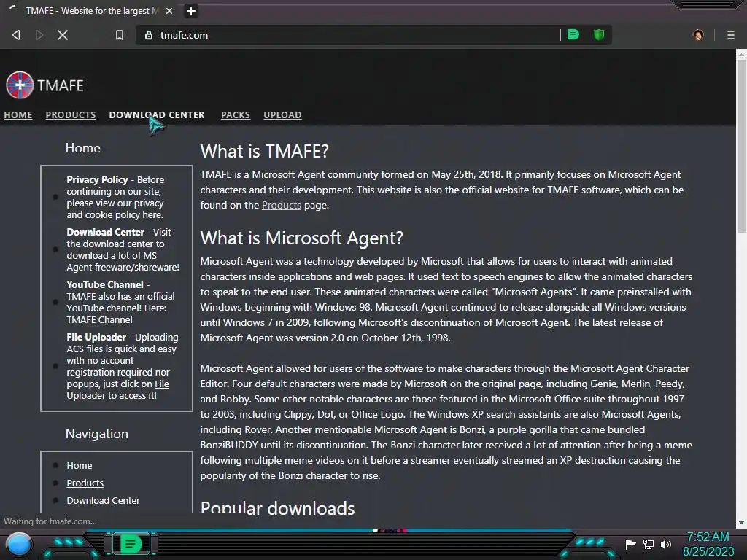Follow the Products link in the intro paragraph
747x560 pixels.
pos(282,205)
